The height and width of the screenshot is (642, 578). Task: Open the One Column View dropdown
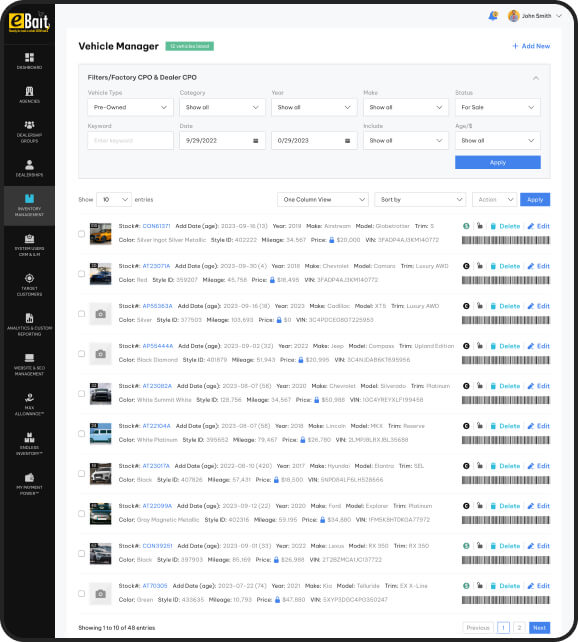click(323, 199)
